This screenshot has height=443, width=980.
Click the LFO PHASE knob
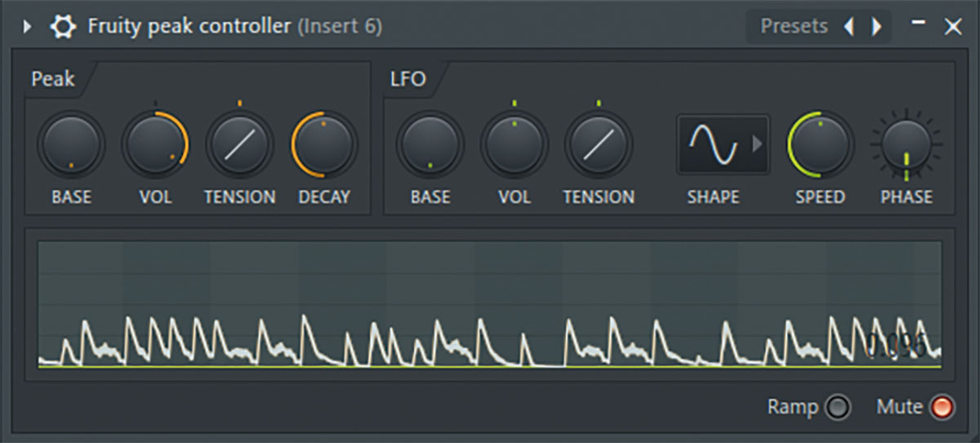coord(906,145)
